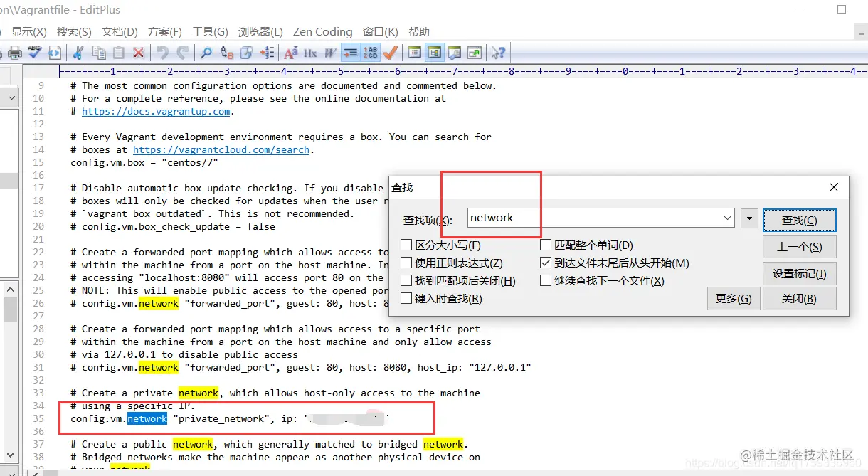Click selected 'network' on line 35

point(147,418)
